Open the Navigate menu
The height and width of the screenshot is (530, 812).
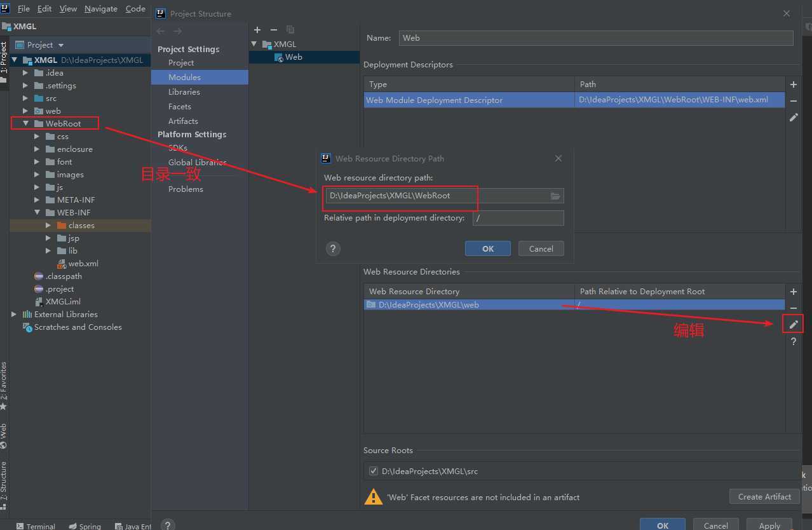[x=101, y=9]
